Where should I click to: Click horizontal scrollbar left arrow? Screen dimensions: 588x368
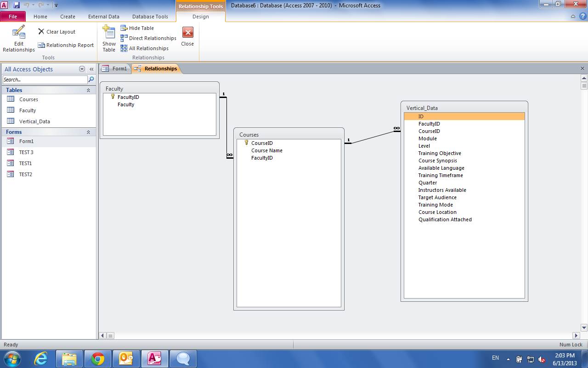(103, 336)
